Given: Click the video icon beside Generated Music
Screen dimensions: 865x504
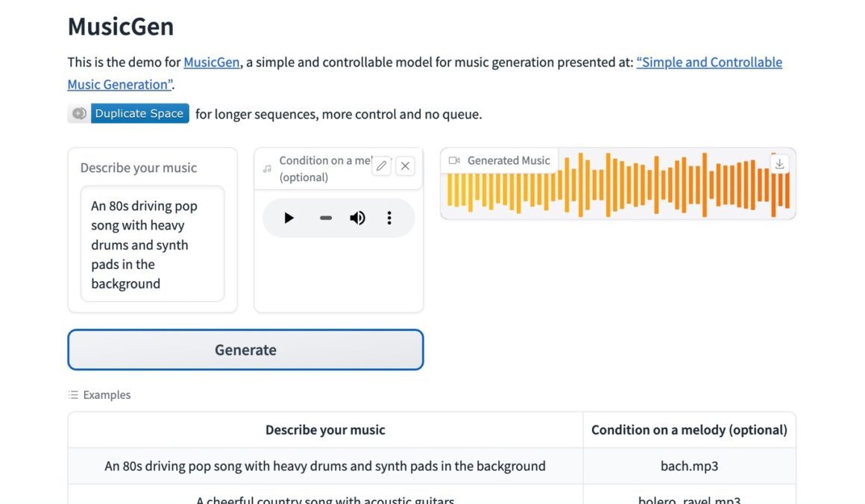Looking at the screenshot, I should (454, 160).
